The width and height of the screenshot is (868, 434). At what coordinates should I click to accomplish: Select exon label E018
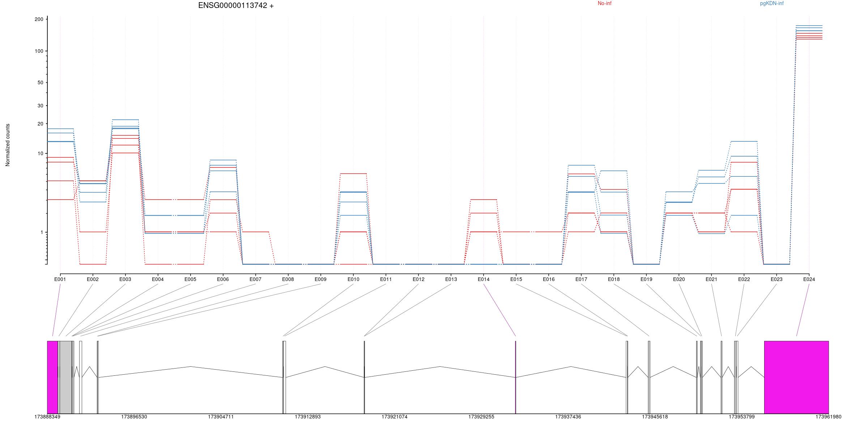(614, 279)
